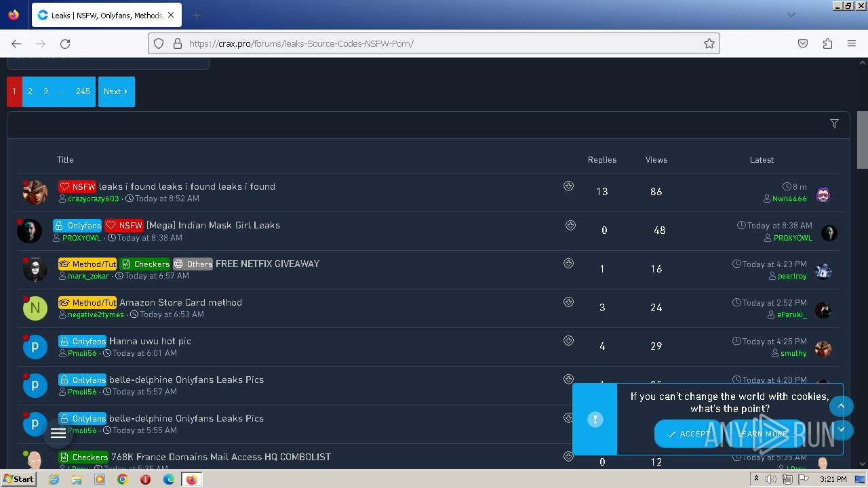Go to page 2 of threads

tap(30, 91)
